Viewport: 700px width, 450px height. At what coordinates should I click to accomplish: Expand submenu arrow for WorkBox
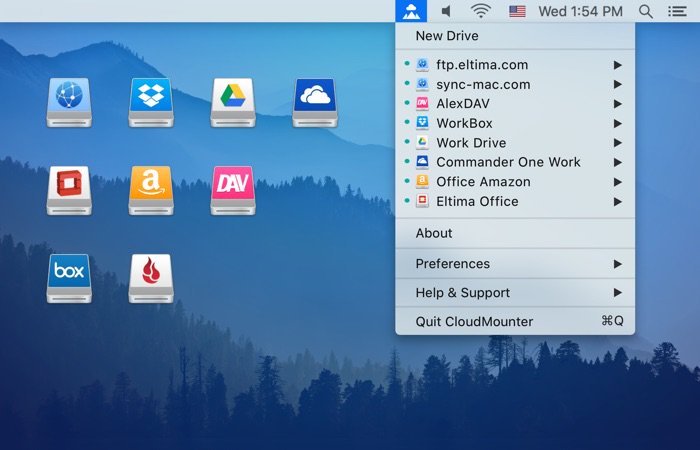tap(618, 124)
